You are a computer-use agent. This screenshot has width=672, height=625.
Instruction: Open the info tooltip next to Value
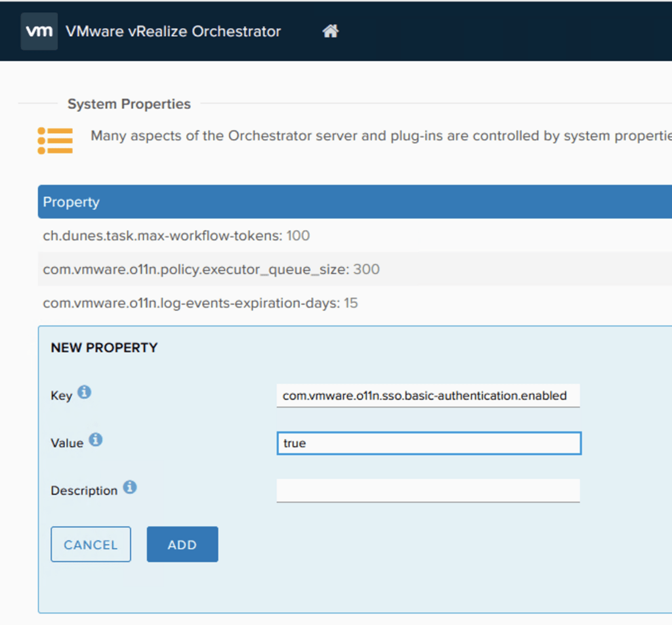(x=96, y=439)
